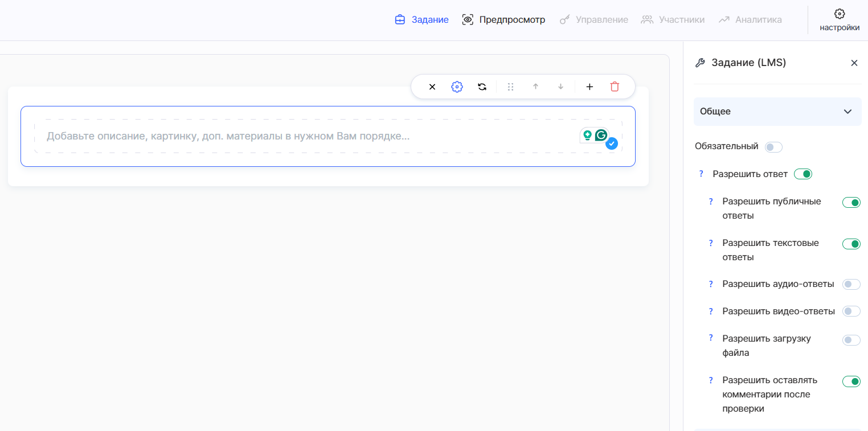Add new block with plus icon
Viewport: 868px width, 431px height.
(x=589, y=87)
